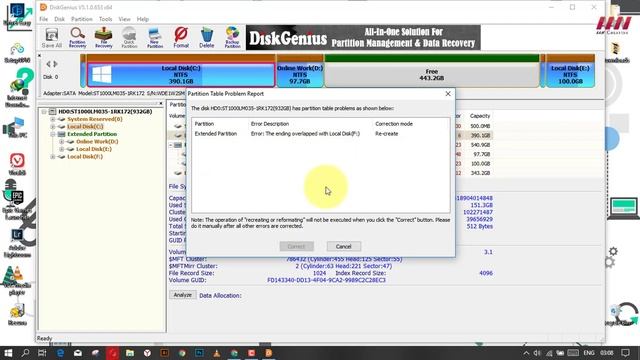
Task: Open Microsoft Edge from the taskbar
Action: pyautogui.click(x=60, y=353)
